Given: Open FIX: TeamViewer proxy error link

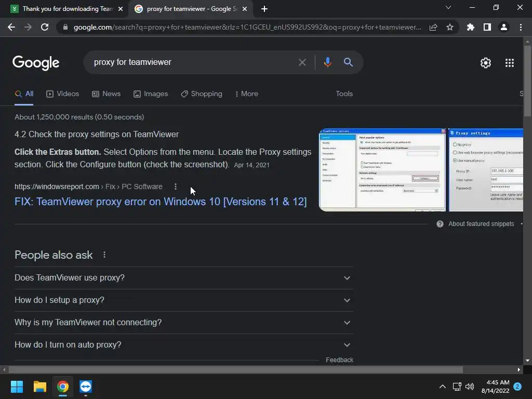Looking at the screenshot, I should click(161, 202).
